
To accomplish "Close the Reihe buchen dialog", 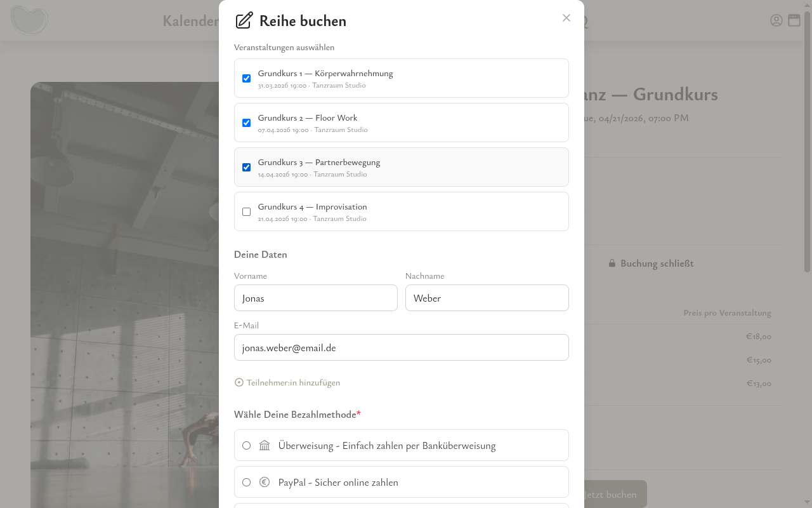I will 566,18.
